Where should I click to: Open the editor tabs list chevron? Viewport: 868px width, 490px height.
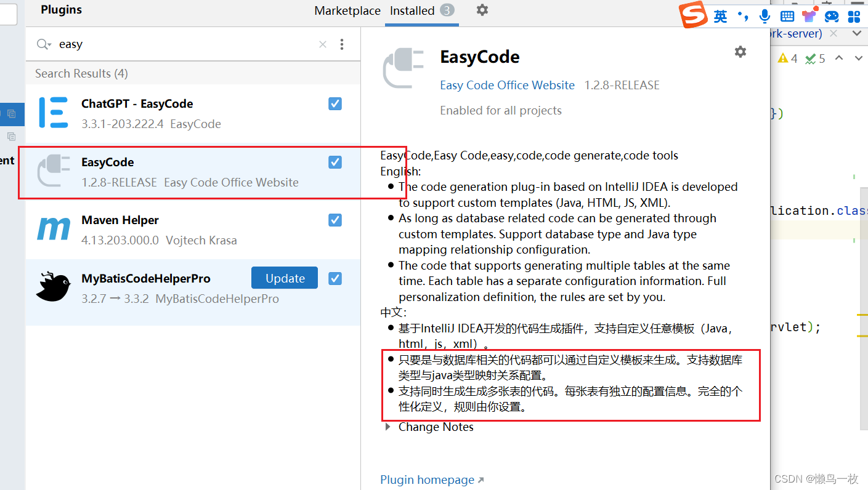(857, 34)
